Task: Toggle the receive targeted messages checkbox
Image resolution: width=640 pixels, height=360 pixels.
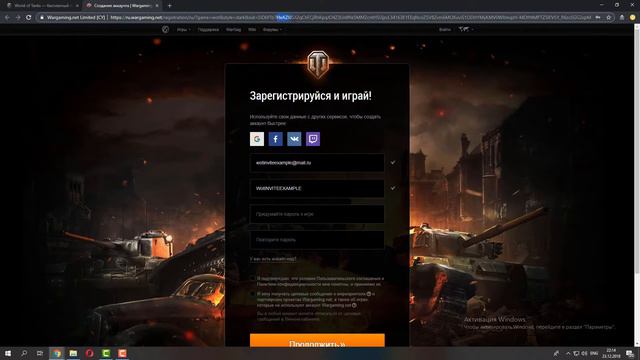Action: (252, 294)
